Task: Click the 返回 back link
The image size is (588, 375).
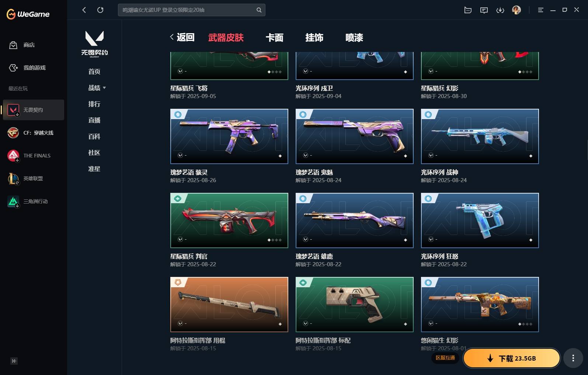Action: click(x=182, y=37)
